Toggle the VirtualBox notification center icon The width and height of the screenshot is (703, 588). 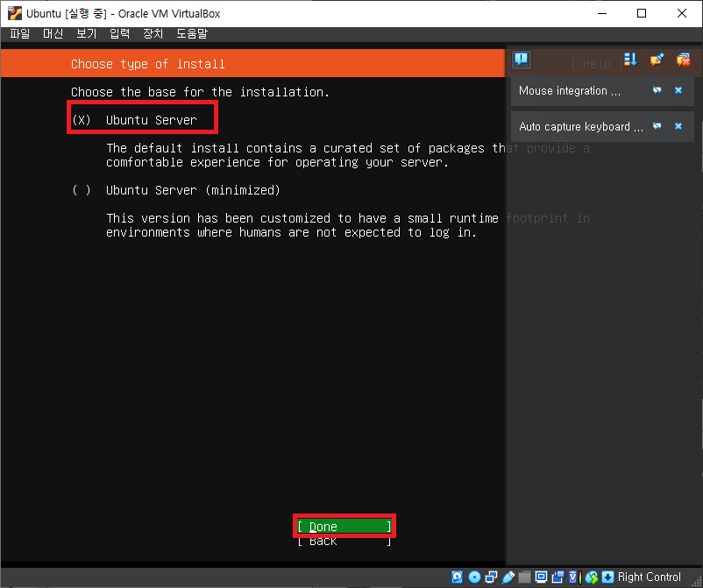point(522,60)
